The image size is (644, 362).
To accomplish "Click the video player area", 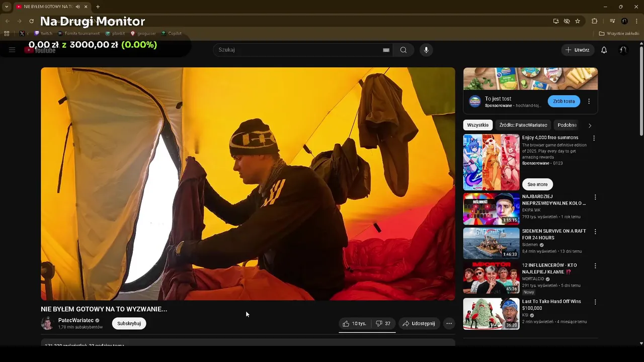I will (248, 184).
